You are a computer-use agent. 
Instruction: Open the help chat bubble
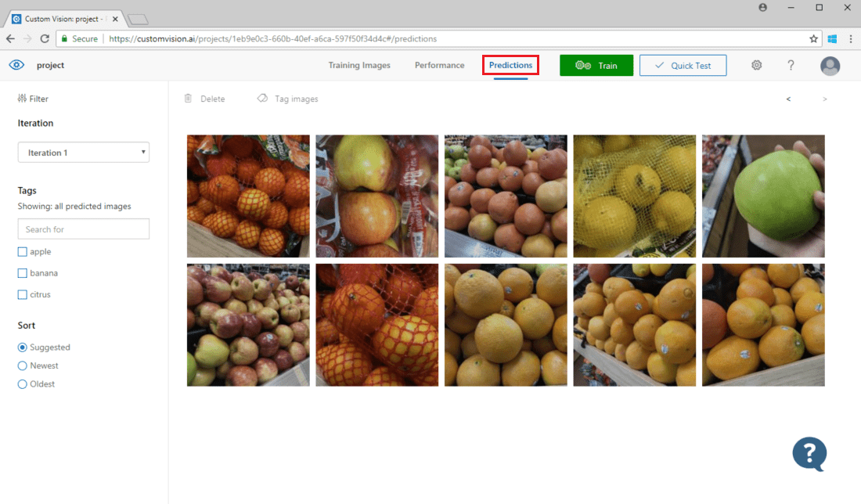809,454
